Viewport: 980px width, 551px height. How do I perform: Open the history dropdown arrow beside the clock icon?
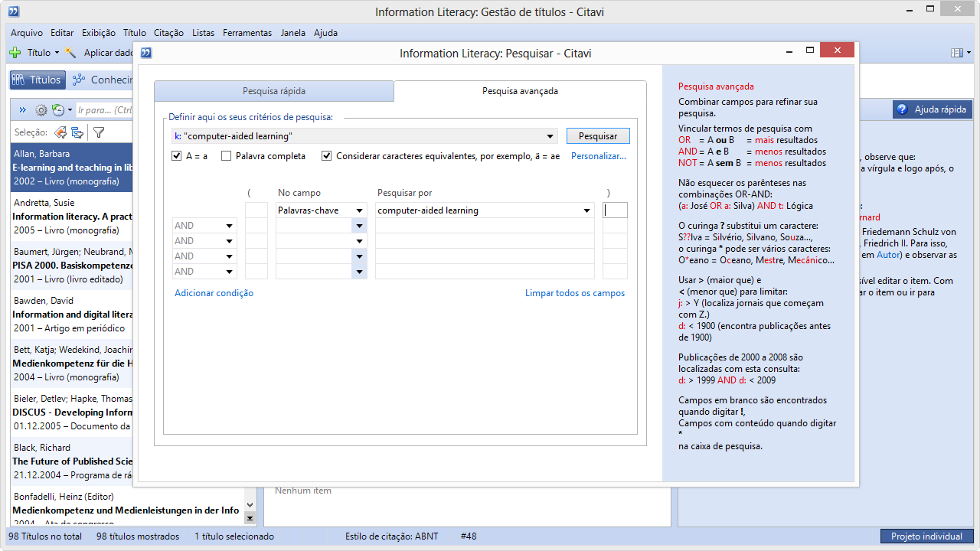pyautogui.click(x=70, y=110)
